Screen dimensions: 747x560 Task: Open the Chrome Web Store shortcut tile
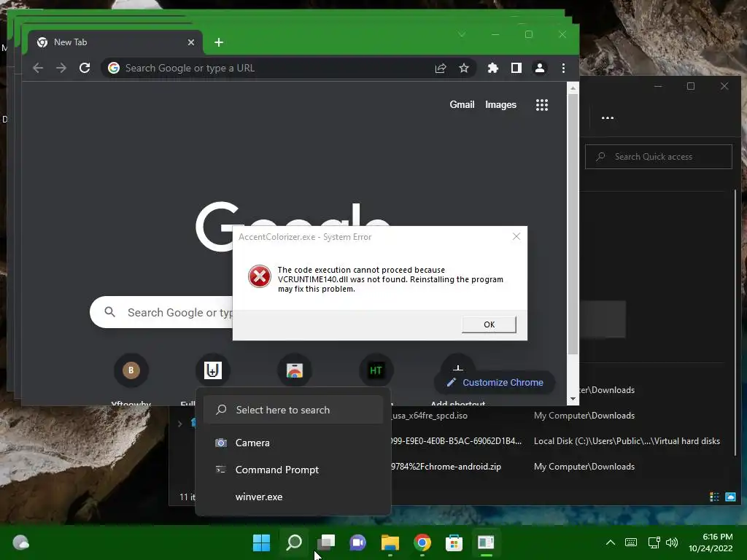point(295,370)
